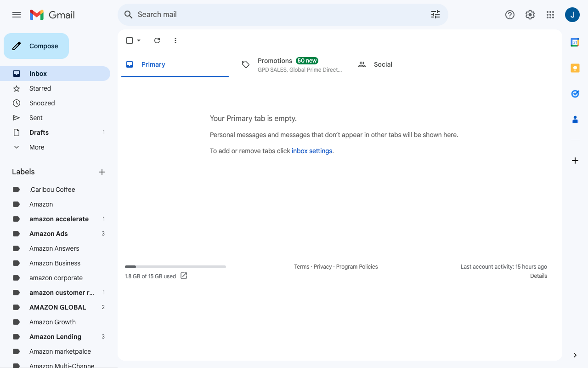
Task: Get add-ons with the plus icon
Action: 575,161
